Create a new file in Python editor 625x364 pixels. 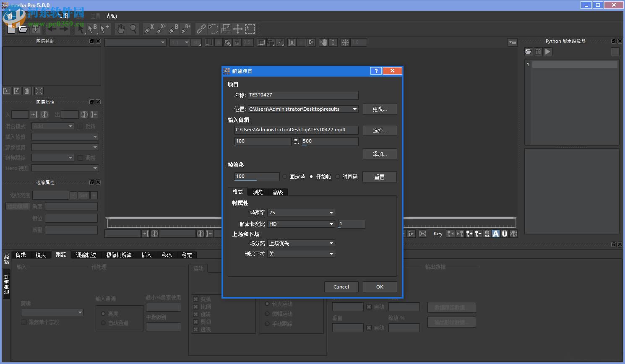click(x=528, y=52)
